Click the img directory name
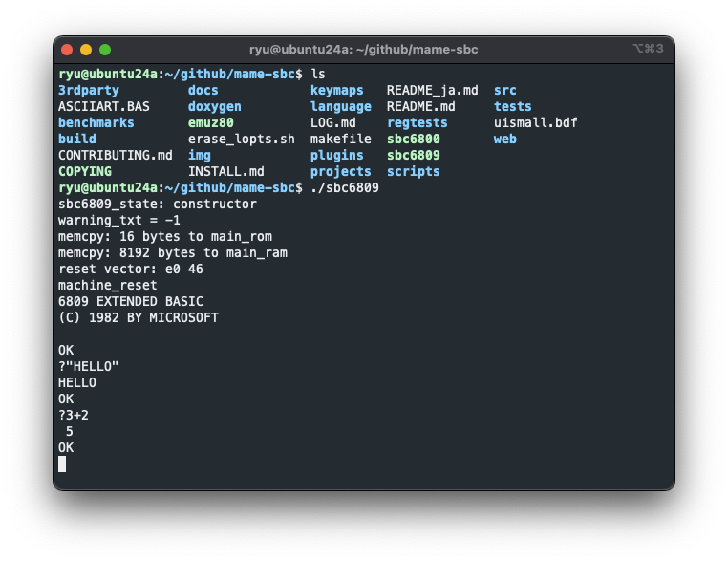Viewport: 728px width, 561px height. click(199, 155)
